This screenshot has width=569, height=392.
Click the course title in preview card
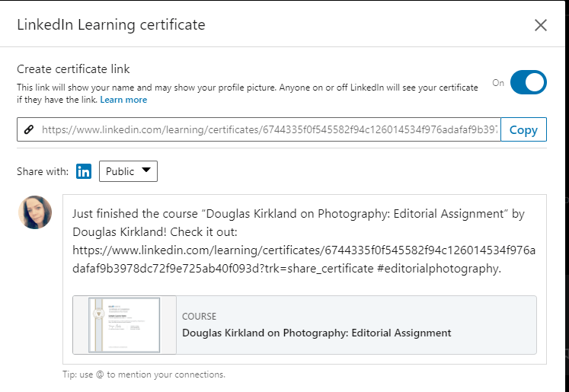316,333
